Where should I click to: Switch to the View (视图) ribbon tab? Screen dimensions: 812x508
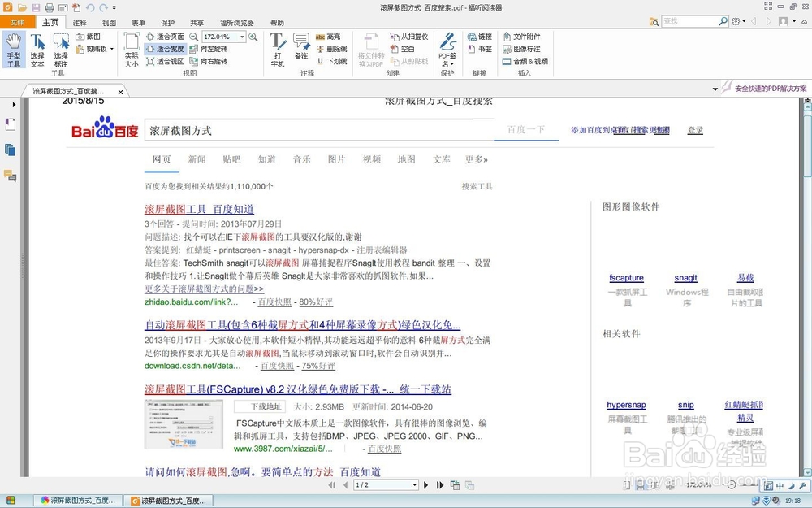[x=110, y=23]
